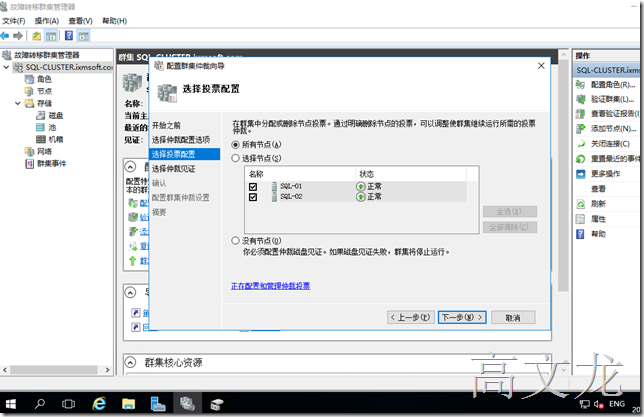Click the 选择仲裁见证 wizard step

click(174, 168)
